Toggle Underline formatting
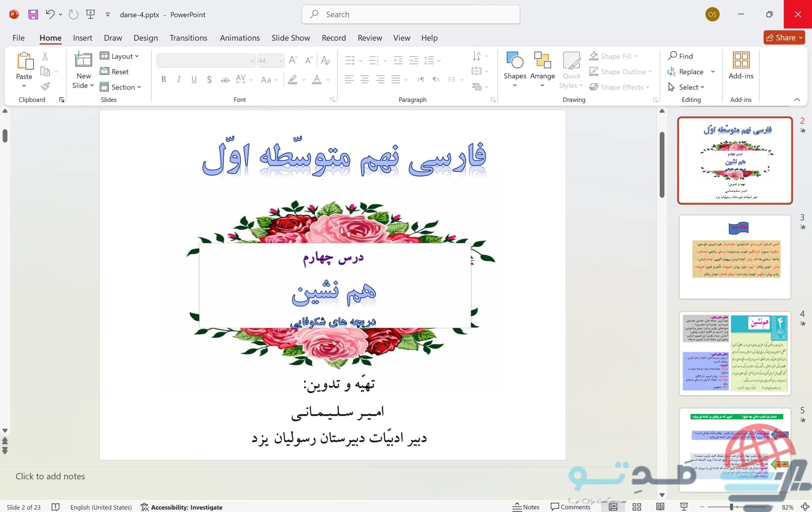The width and height of the screenshot is (812, 512). click(194, 79)
